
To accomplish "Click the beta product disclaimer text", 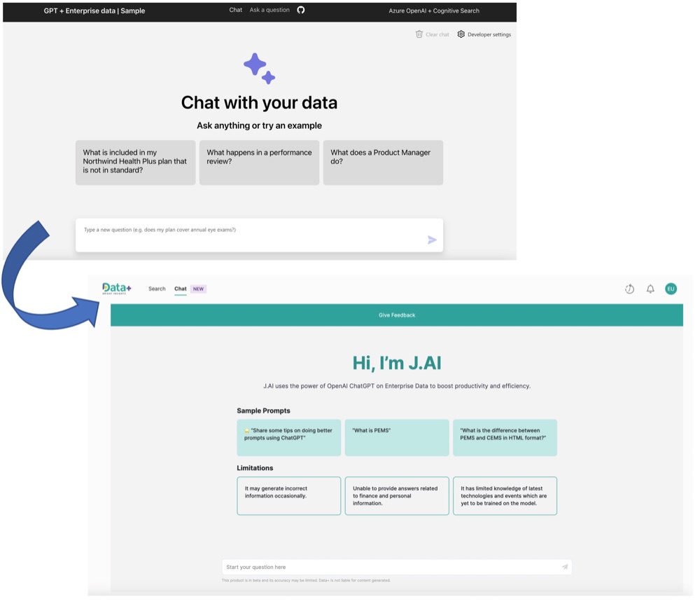I will pos(306,580).
